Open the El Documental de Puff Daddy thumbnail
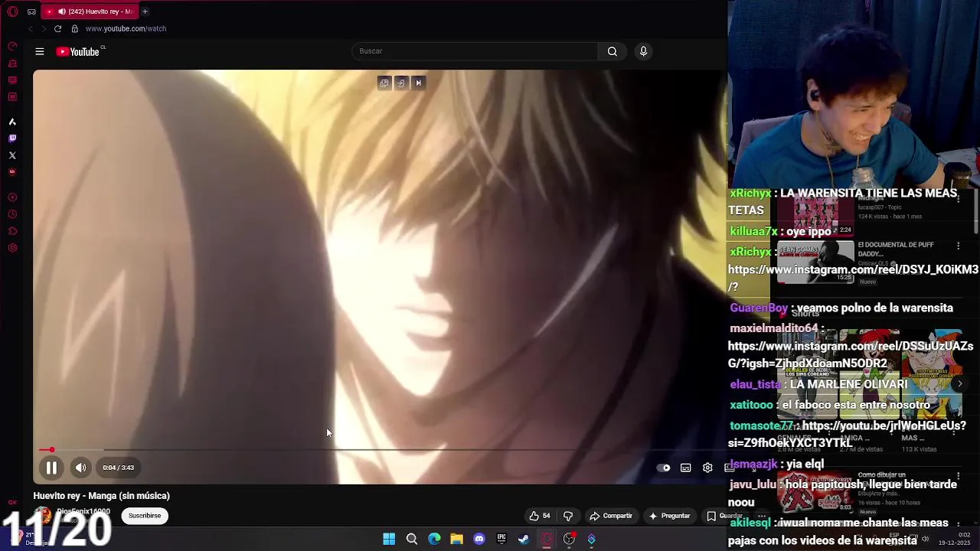The height and width of the screenshot is (551, 980). (816, 262)
